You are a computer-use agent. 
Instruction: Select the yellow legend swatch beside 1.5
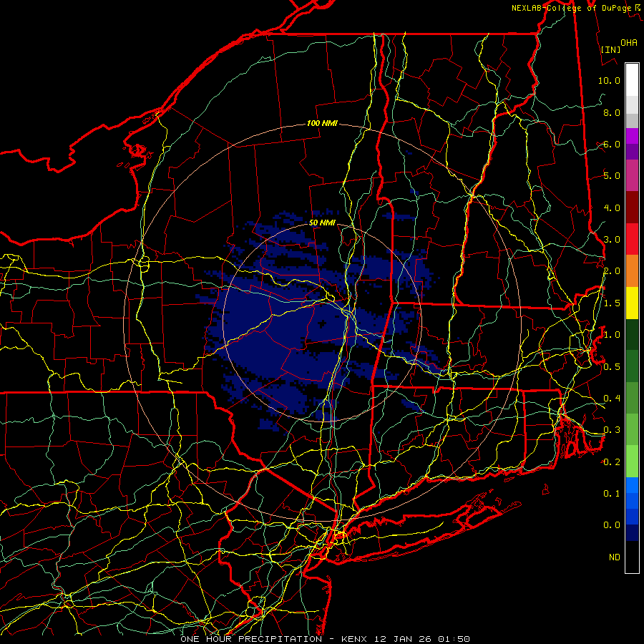632,303
